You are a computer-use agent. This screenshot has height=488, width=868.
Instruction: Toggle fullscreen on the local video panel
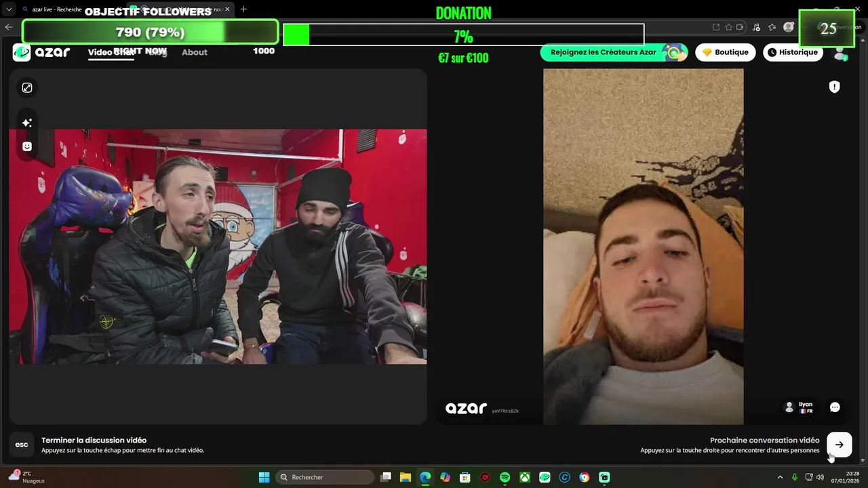pos(27,87)
